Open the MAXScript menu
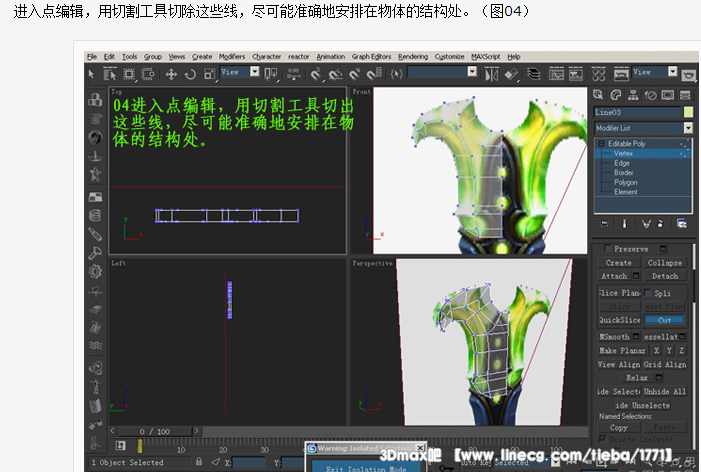701x472 pixels. 486,57
